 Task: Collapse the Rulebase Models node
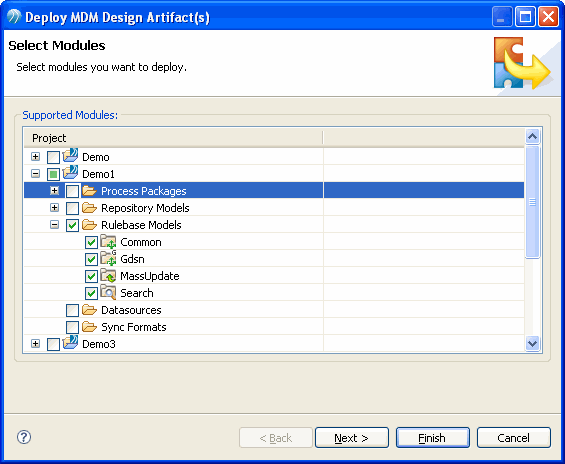(54, 225)
